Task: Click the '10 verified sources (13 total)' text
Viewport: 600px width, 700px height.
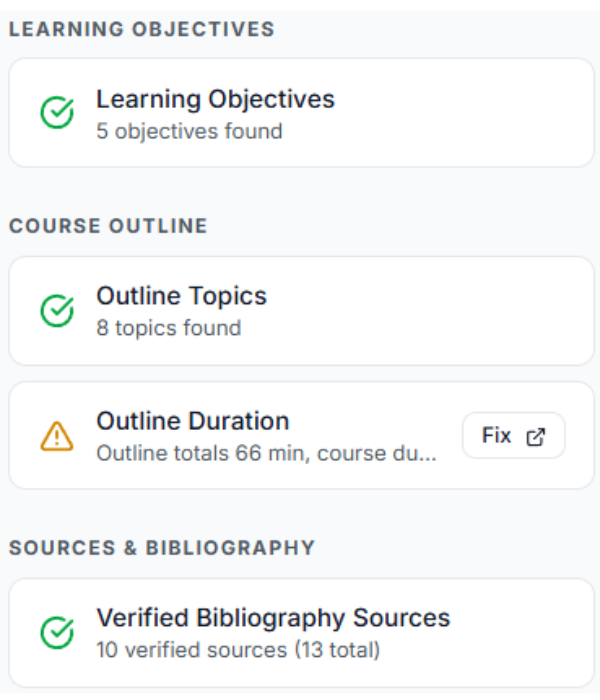Action: click(238, 650)
